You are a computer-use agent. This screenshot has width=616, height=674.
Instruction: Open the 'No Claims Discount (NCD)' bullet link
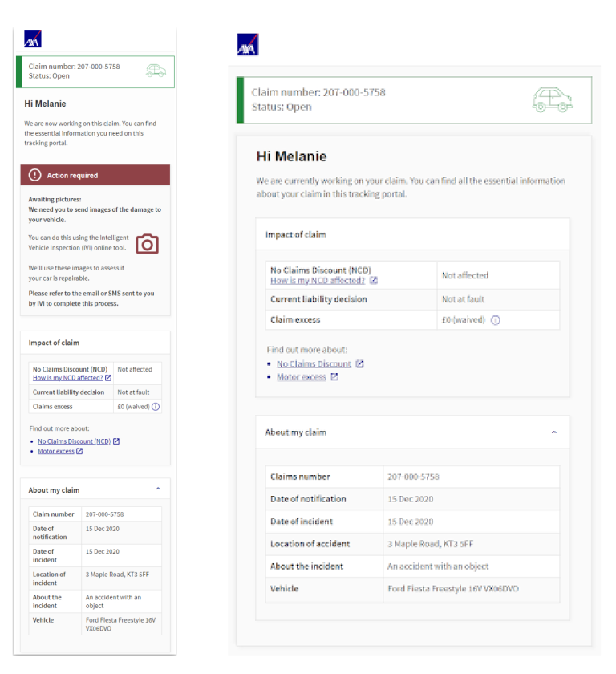coord(74,441)
